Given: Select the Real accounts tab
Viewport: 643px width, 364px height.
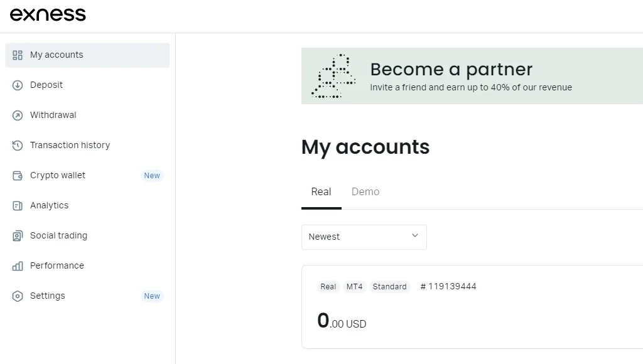Looking at the screenshot, I should [x=321, y=192].
